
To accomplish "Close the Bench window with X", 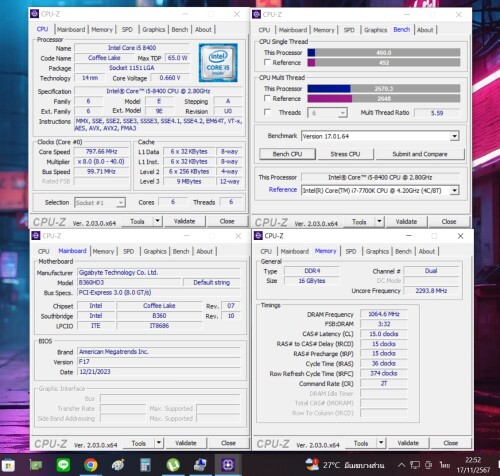I will pyautogui.click(x=459, y=14).
